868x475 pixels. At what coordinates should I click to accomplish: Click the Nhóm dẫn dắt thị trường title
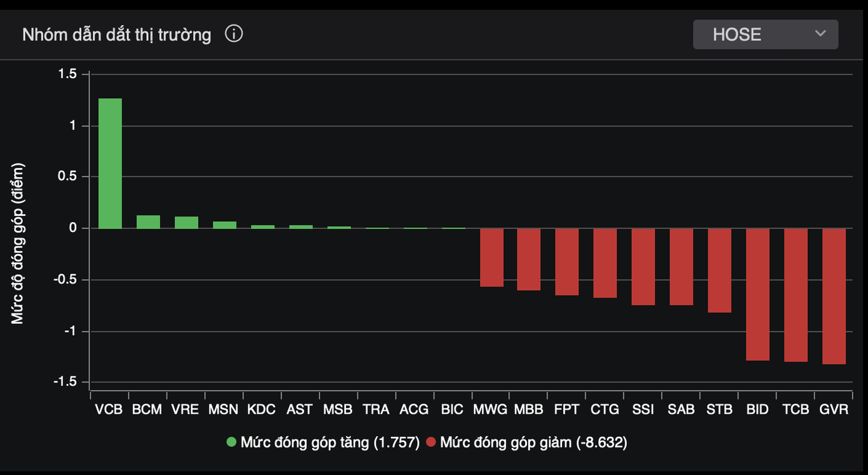[117, 34]
